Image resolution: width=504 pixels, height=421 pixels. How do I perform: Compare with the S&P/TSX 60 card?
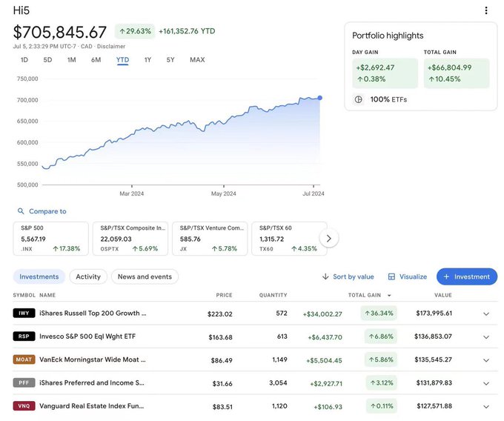pyautogui.click(x=289, y=239)
